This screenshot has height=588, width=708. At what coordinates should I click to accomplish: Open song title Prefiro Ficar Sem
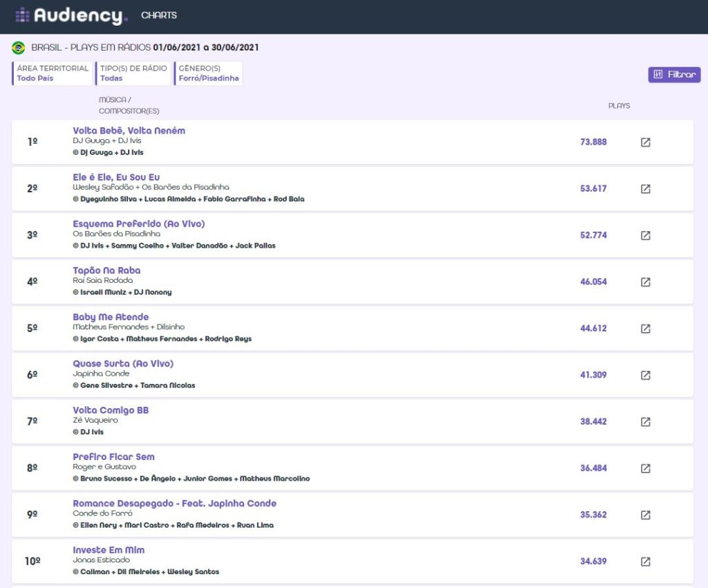114,457
